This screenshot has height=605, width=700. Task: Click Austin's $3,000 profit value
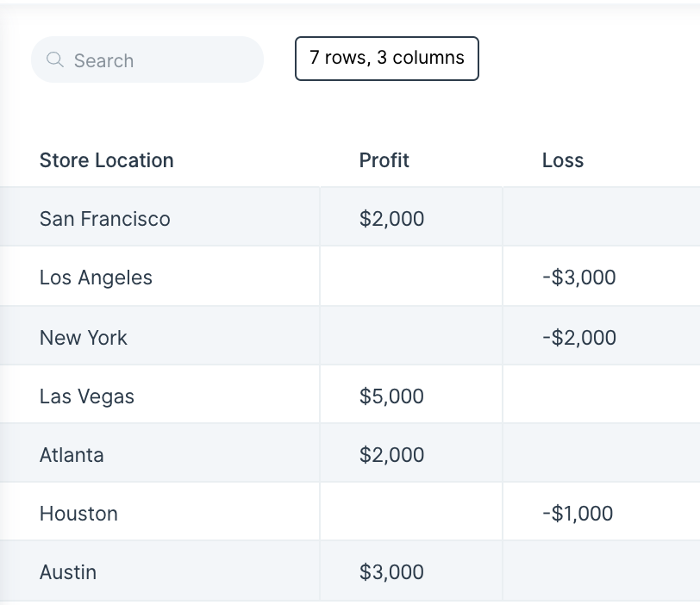click(391, 571)
